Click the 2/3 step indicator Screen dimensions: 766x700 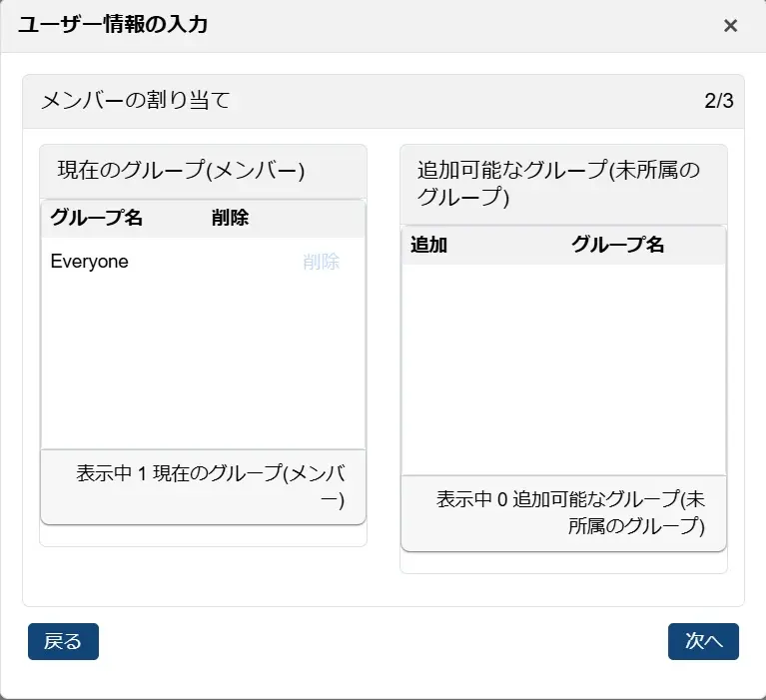click(x=718, y=101)
